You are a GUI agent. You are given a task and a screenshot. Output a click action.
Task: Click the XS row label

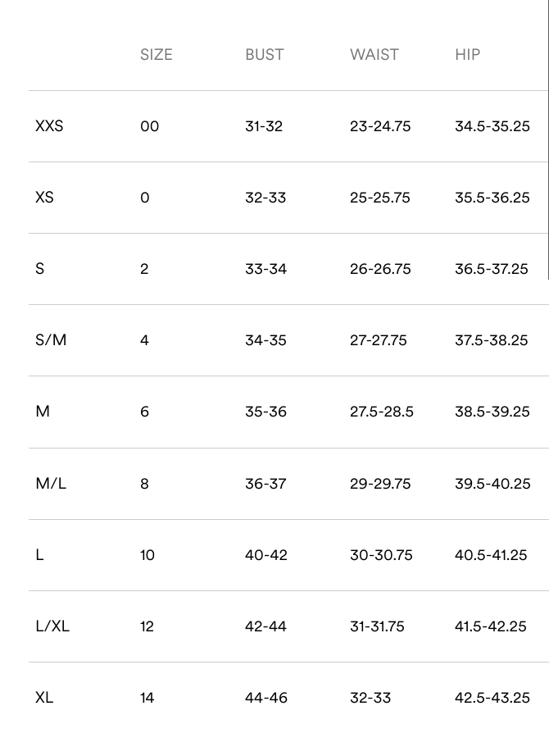pos(44,198)
